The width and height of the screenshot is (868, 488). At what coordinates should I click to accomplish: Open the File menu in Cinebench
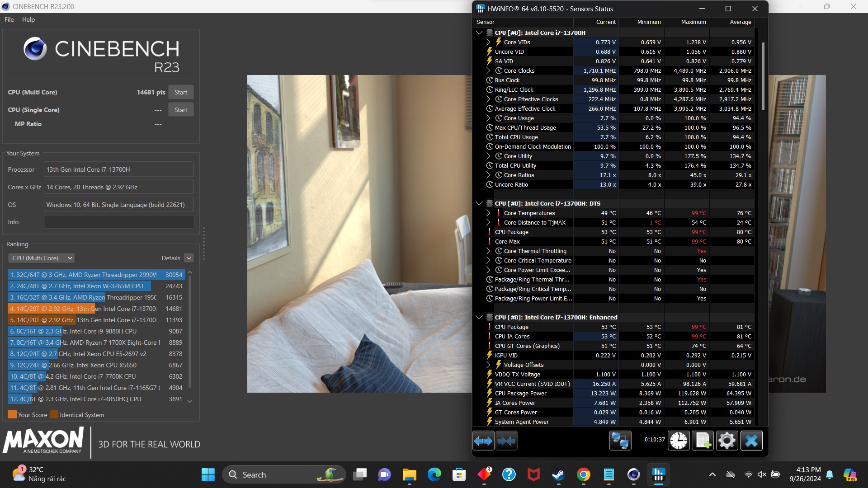tap(9, 19)
